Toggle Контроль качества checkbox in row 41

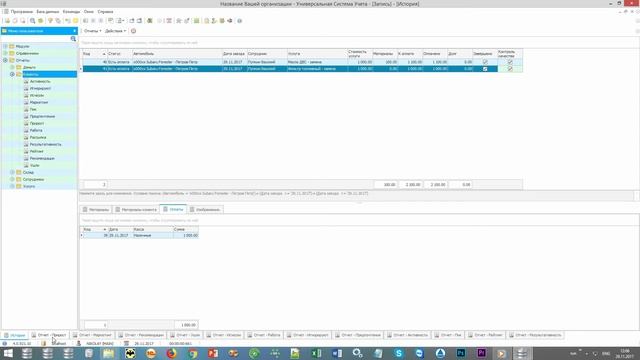(510, 69)
